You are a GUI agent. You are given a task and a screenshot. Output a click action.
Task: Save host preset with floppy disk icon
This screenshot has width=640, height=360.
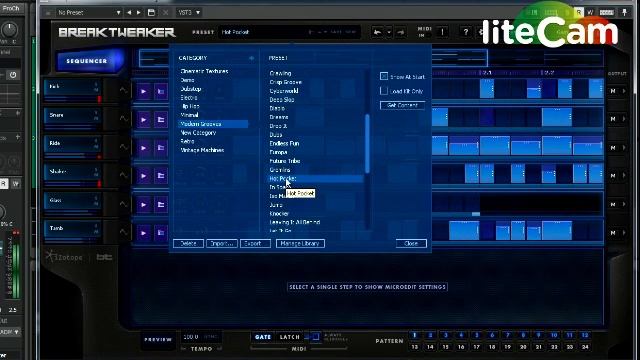tap(151, 12)
